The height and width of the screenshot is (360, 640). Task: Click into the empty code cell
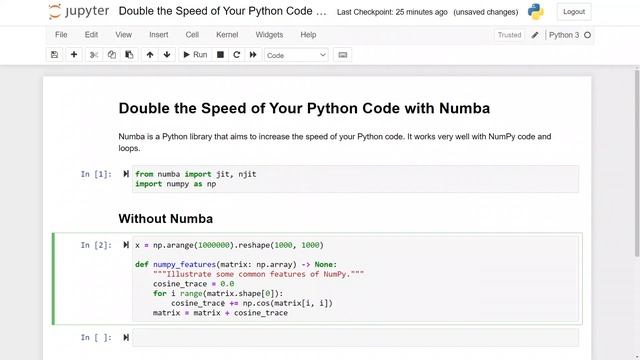[x=355, y=338]
